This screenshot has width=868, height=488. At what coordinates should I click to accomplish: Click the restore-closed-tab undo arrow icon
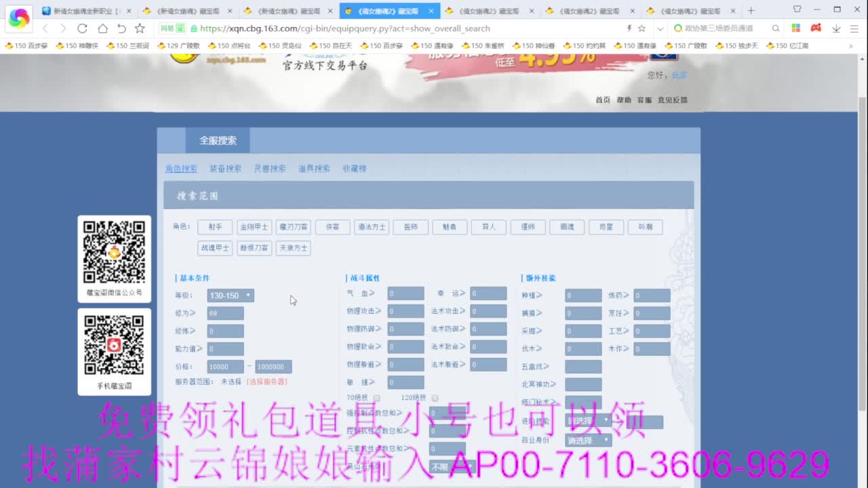click(121, 28)
